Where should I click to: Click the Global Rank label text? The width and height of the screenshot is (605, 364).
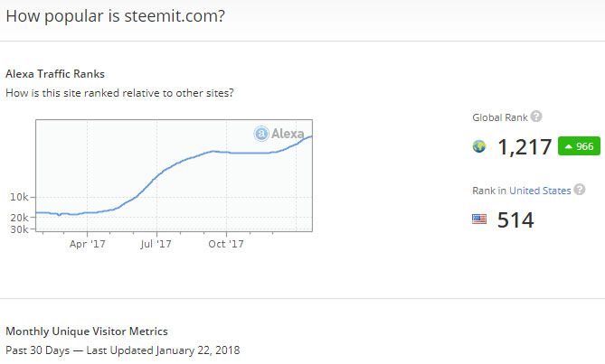coord(499,117)
